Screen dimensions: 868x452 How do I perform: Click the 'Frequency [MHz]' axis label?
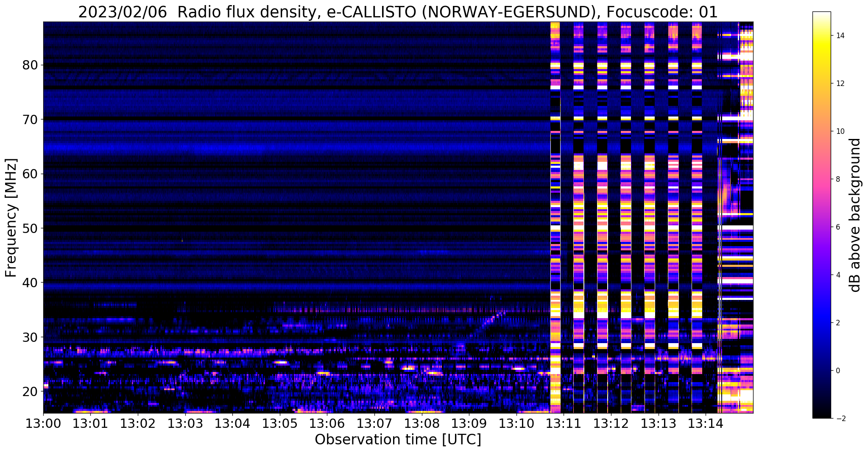11,218
